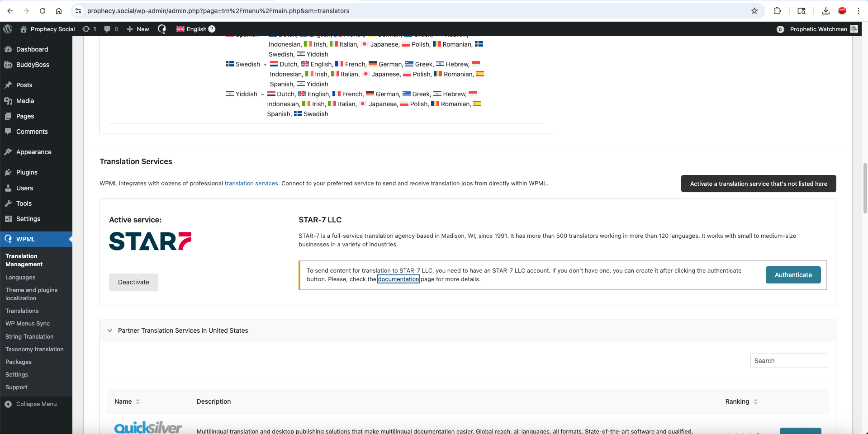Open Theme and plugins localization
Screen dimensions: 868x434
[32, 294]
